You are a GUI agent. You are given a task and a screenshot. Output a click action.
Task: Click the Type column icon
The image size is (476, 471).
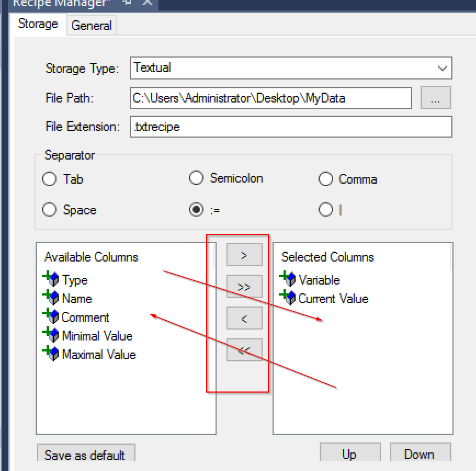point(50,279)
